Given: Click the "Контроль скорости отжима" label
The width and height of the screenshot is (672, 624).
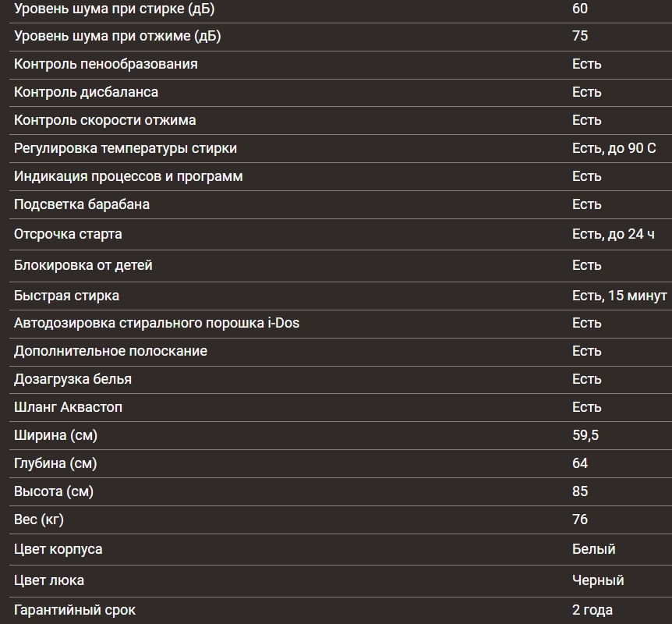Looking at the screenshot, I should 104,120.
